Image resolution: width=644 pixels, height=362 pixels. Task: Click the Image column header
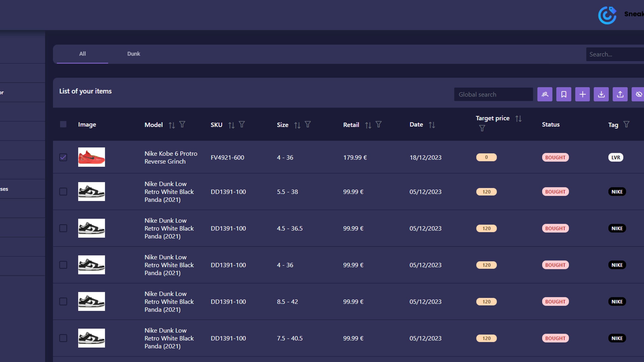tap(87, 124)
